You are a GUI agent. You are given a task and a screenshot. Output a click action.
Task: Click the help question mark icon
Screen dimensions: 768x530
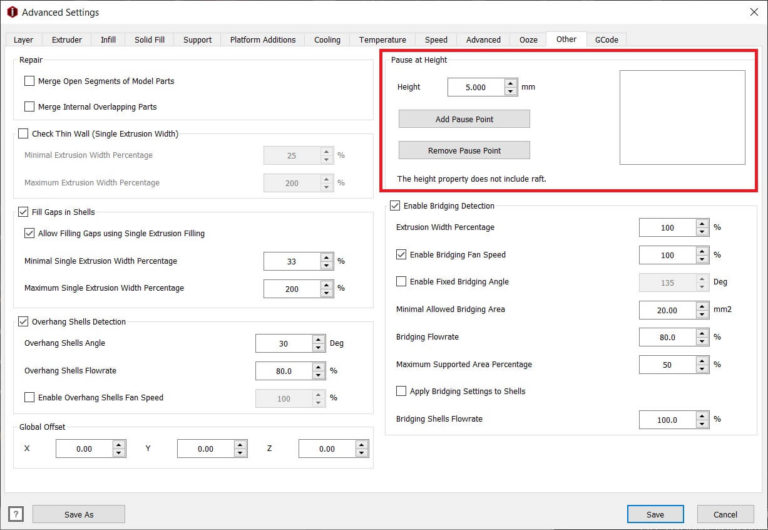[16, 514]
